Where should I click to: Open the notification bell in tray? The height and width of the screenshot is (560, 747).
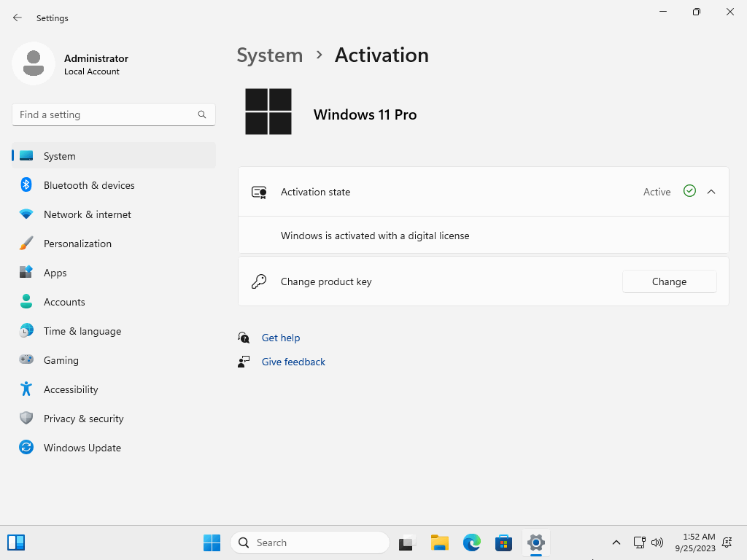click(x=727, y=542)
